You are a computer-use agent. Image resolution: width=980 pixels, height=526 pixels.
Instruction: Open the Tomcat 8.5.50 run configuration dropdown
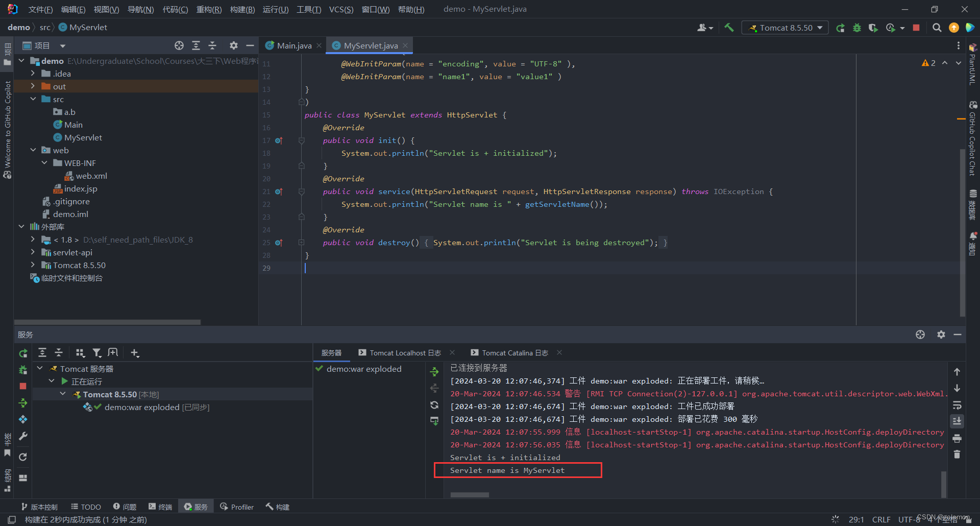pos(786,28)
